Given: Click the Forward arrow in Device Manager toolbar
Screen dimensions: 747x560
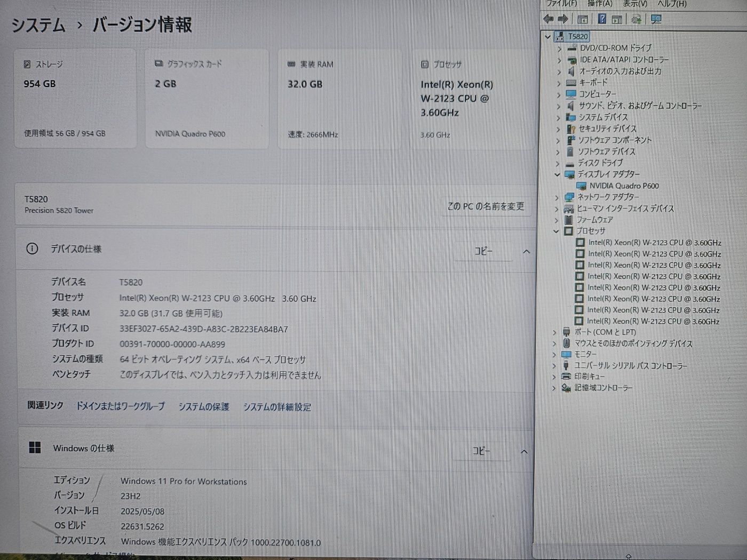Looking at the screenshot, I should tap(563, 19).
